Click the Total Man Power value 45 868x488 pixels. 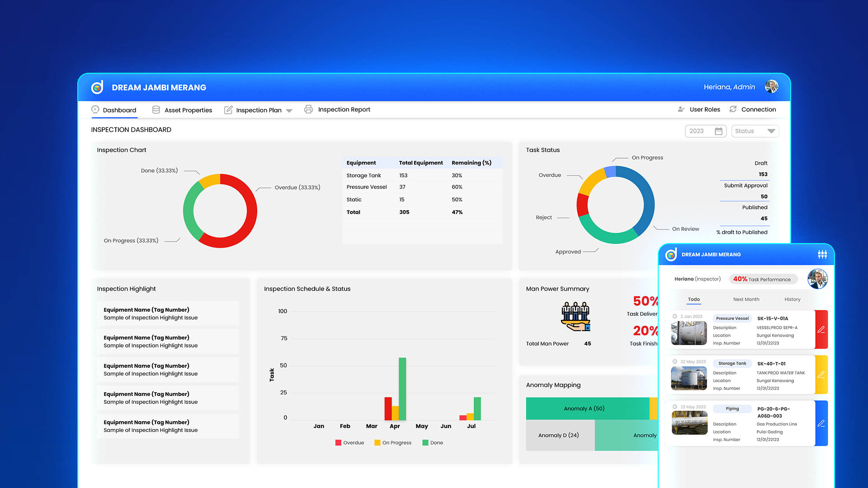click(x=587, y=343)
